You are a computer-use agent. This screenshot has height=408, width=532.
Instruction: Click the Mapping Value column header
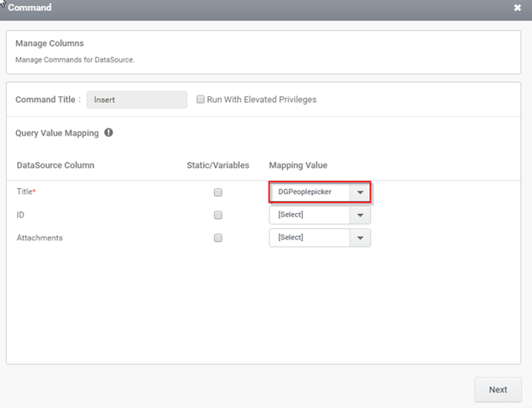click(x=298, y=165)
